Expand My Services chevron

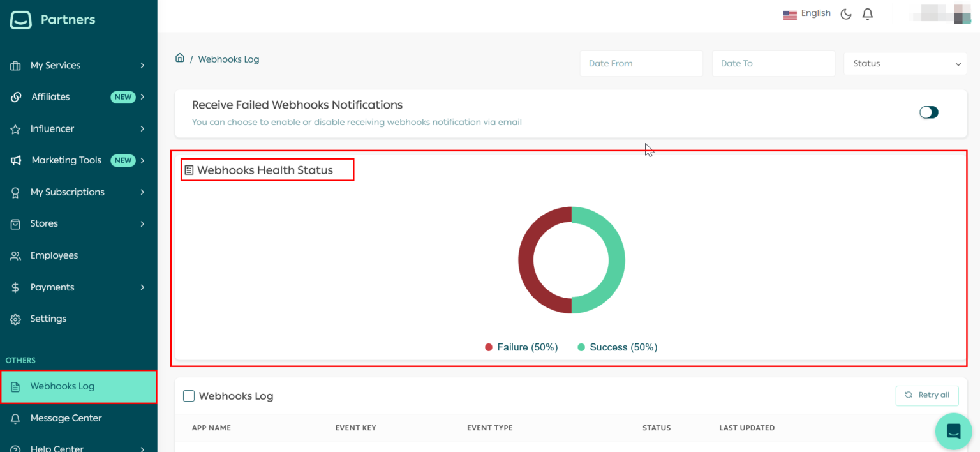(142, 66)
